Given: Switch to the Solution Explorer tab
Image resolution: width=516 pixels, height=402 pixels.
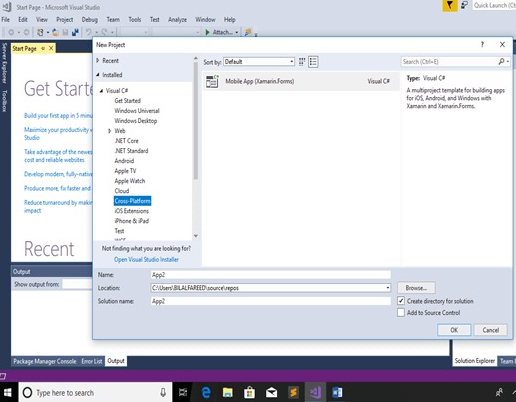Looking at the screenshot, I should coord(475,361).
